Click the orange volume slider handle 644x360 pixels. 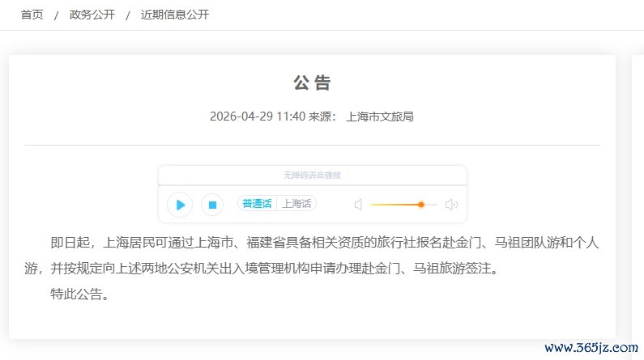point(421,205)
